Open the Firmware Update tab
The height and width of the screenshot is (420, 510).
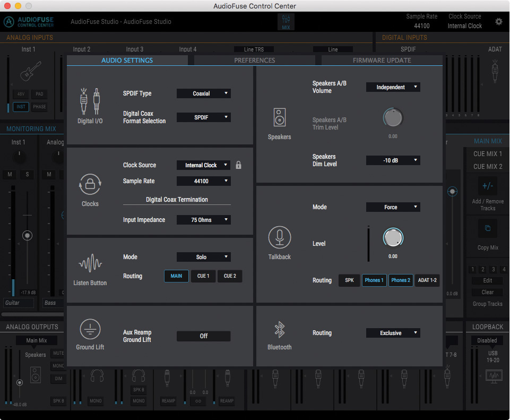(x=382, y=61)
